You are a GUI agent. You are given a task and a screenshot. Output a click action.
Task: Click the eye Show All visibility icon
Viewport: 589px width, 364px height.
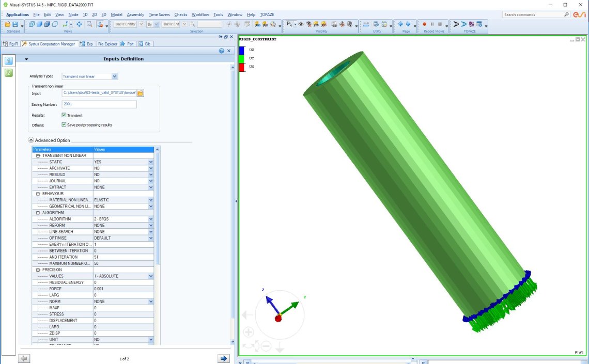tap(301, 24)
